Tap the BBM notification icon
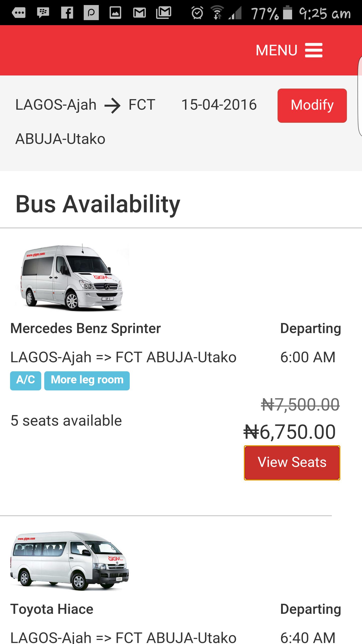Image resolution: width=362 pixels, height=644 pixels. (43, 13)
